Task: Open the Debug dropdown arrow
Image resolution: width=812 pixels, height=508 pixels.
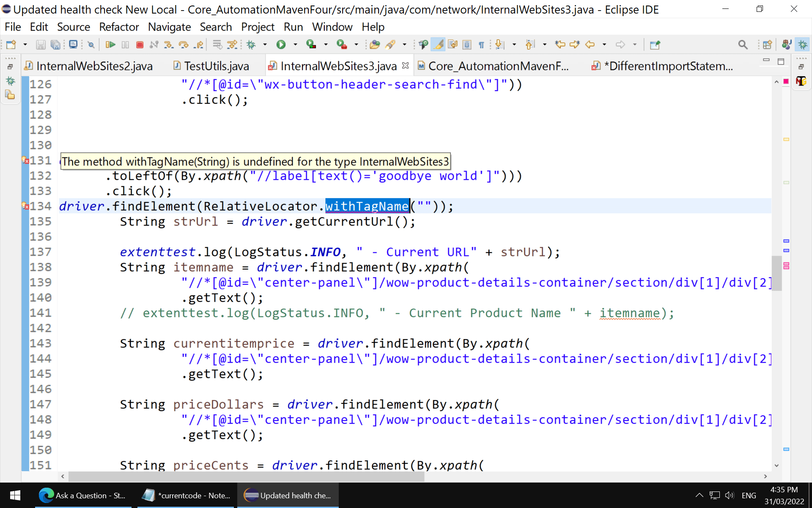Action: pyautogui.click(x=265, y=44)
